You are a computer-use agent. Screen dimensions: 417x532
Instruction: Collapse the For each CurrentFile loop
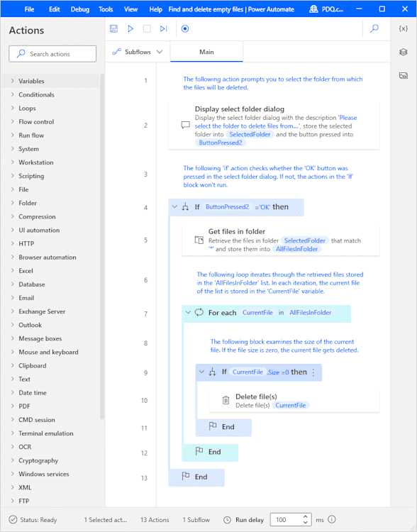[189, 313]
